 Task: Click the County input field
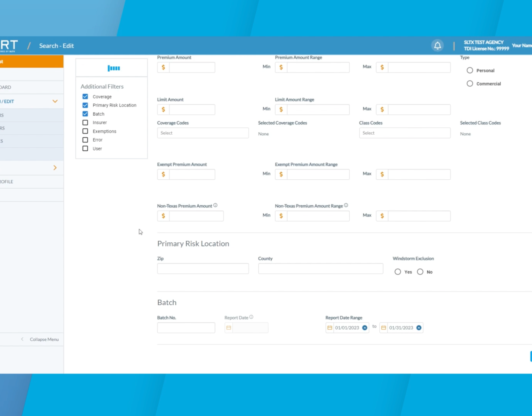[321, 268]
